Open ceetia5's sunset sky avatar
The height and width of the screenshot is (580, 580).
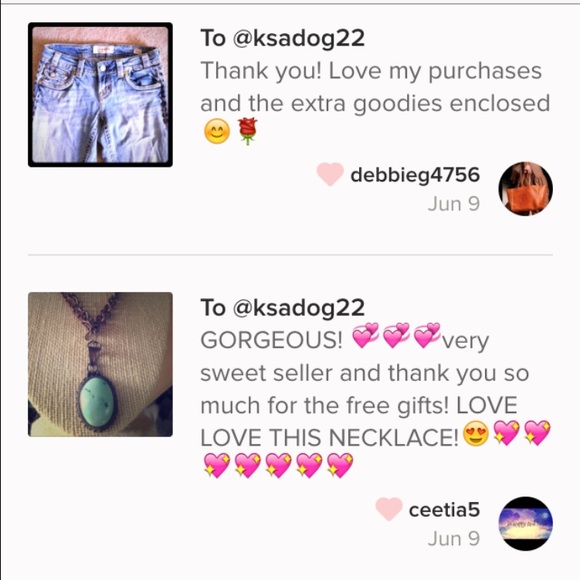click(x=526, y=523)
